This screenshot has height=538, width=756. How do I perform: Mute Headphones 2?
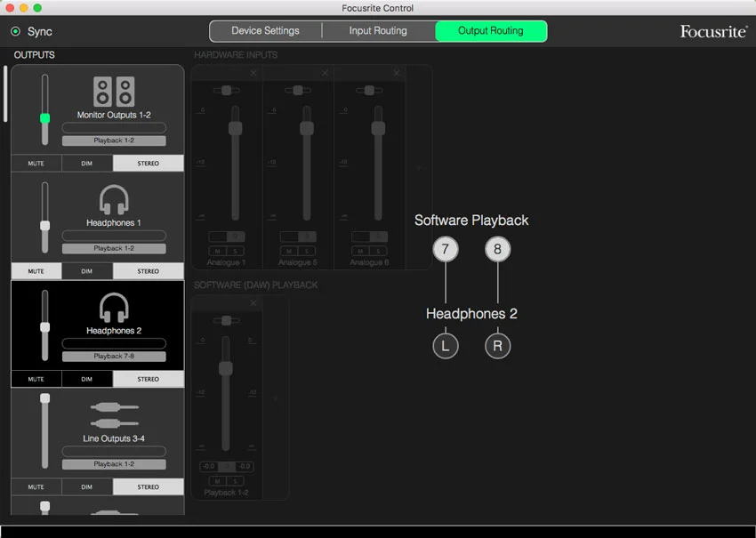coord(36,380)
